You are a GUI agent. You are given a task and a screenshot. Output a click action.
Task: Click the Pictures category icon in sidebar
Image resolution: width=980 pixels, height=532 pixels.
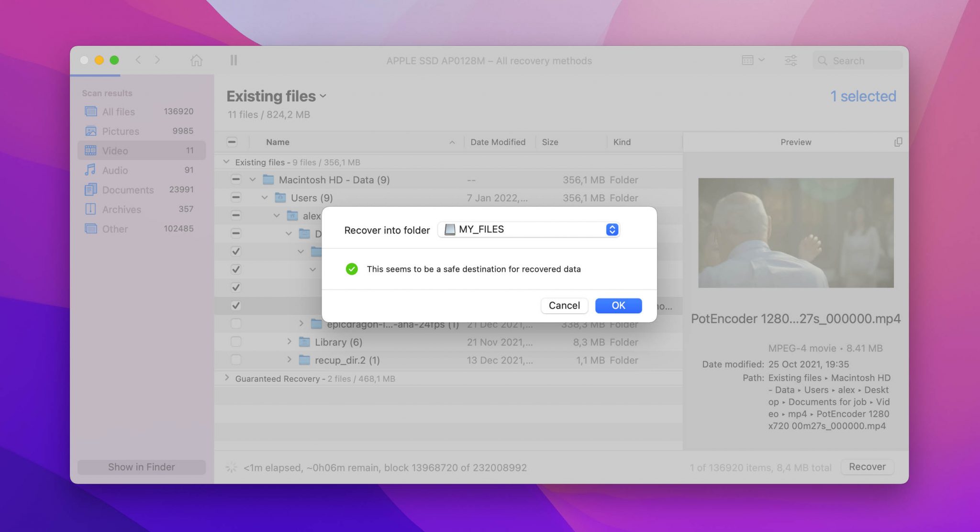click(x=90, y=132)
